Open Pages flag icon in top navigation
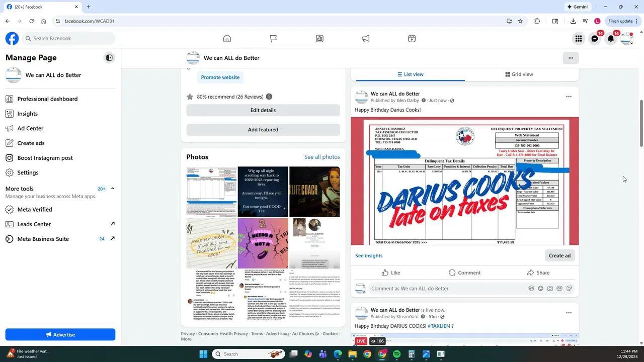 click(273, 39)
